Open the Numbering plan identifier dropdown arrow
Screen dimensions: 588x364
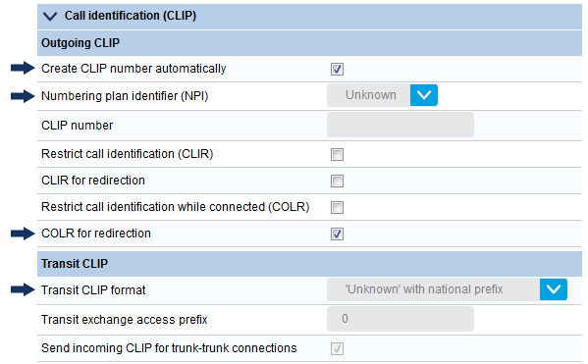(424, 95)
